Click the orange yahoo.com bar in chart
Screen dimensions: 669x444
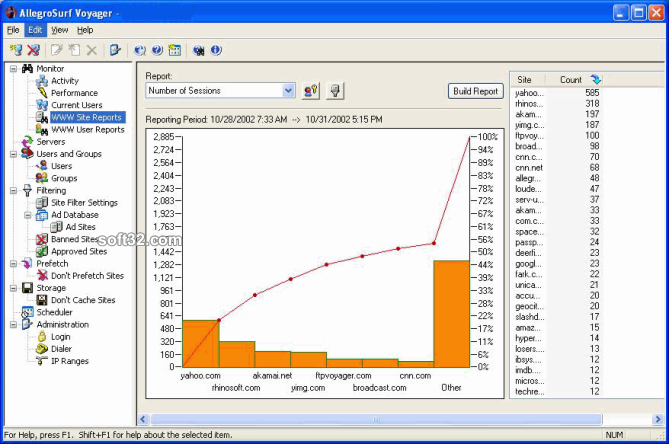click(x=201, y=344)
